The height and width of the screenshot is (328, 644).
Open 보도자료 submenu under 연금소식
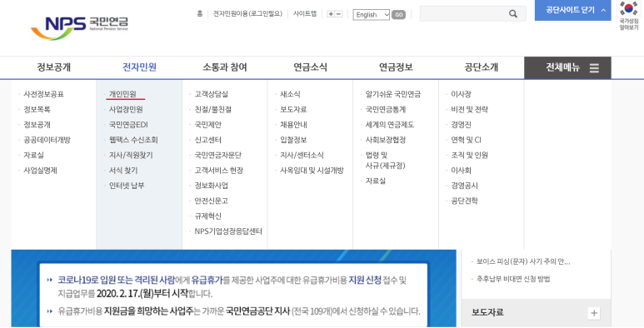pyautogui.click(x=293, y=109)
